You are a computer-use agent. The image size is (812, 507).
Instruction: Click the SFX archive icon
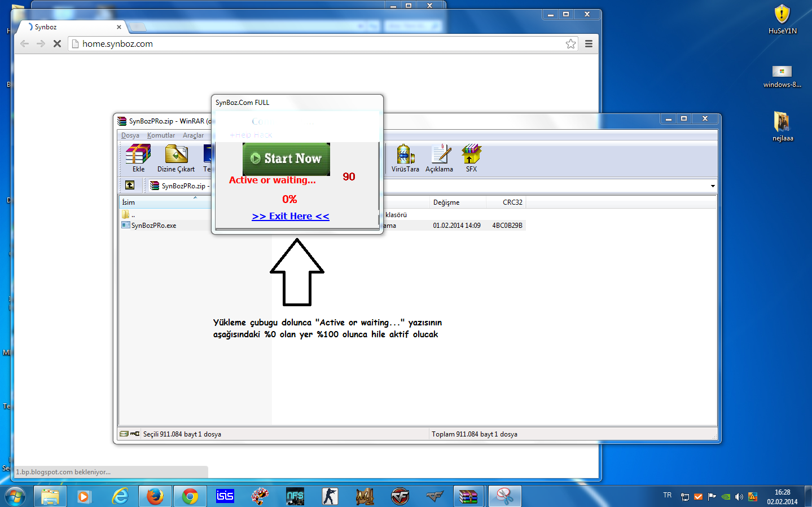pyautogui.click(x=471, y=158)
